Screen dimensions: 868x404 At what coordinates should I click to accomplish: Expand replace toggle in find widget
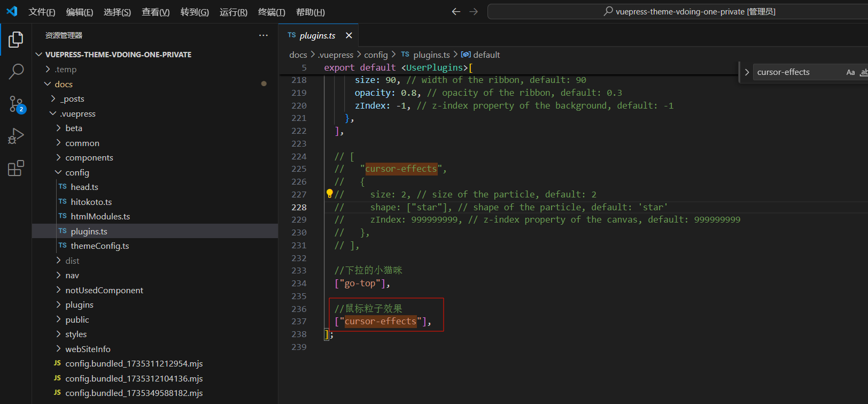[x=747, y=72]
